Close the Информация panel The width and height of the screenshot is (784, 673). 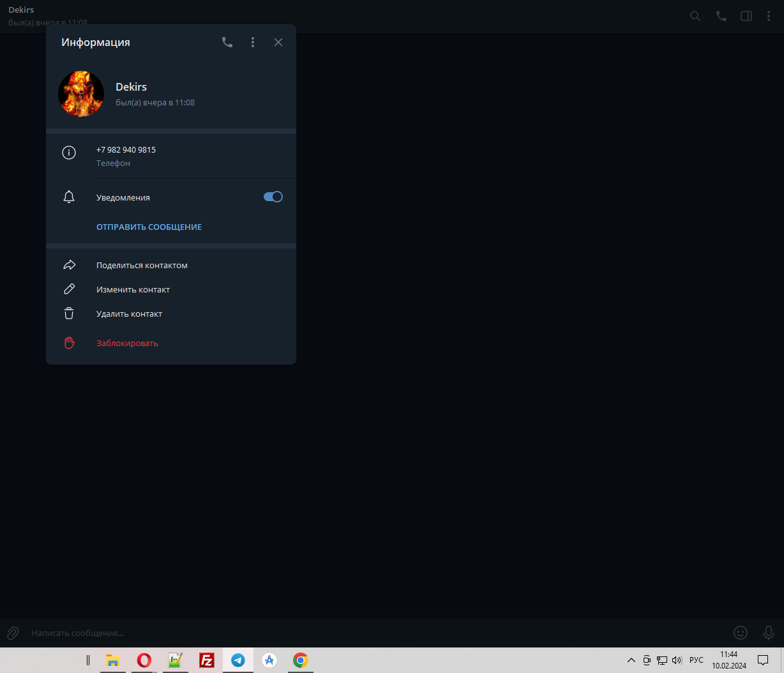278,42
